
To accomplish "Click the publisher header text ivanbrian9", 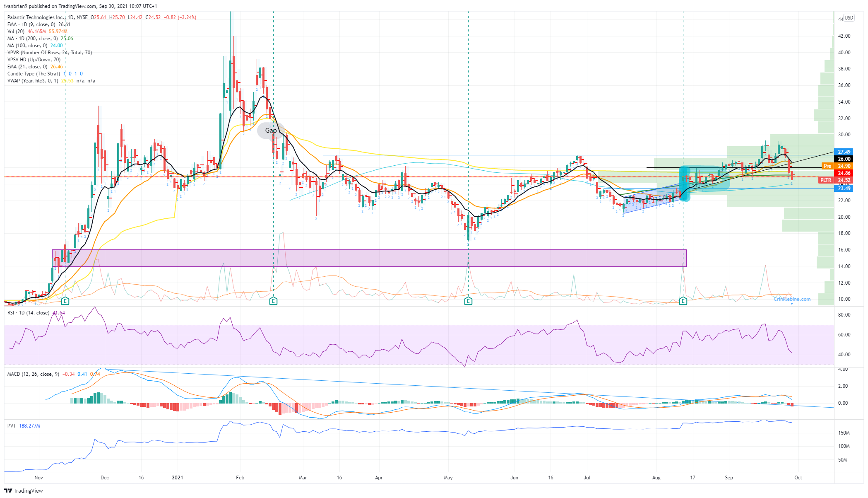I will (15, 6).
